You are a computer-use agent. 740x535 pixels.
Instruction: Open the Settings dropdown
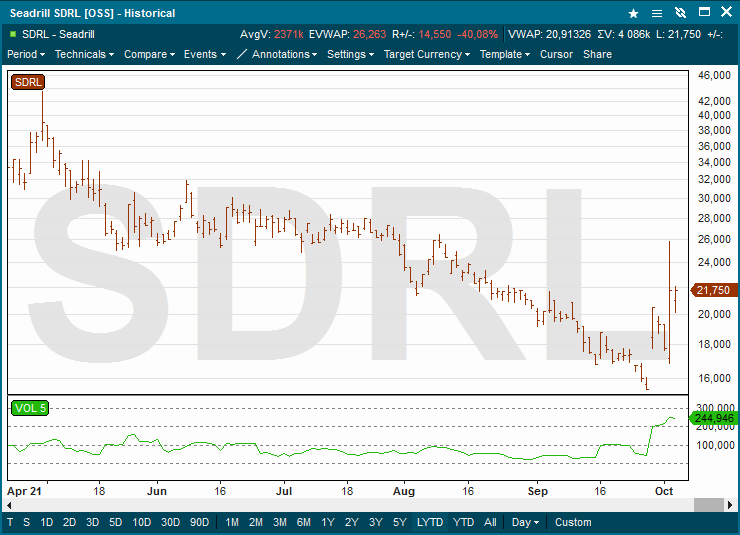tap(350, 54)
